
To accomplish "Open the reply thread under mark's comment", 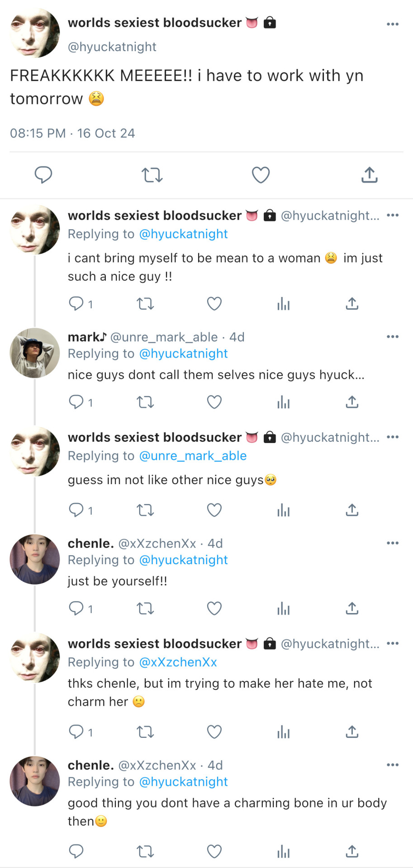I will click(x=76, y=402).
